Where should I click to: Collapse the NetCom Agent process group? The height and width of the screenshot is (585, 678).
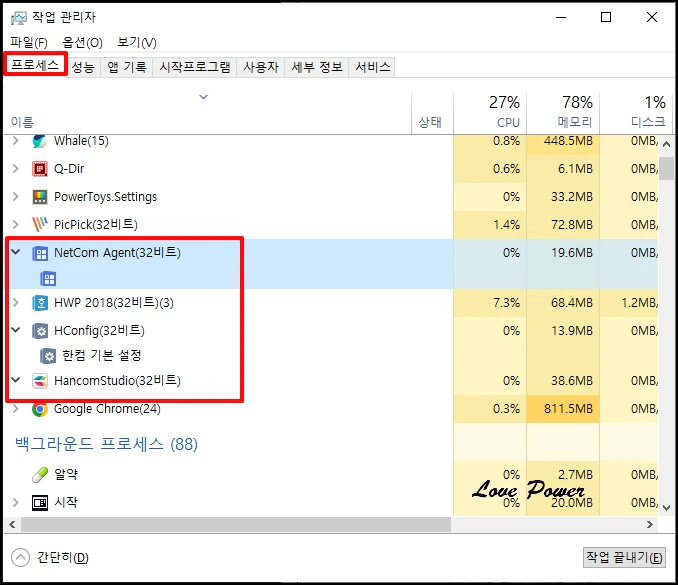pos(16,252)
